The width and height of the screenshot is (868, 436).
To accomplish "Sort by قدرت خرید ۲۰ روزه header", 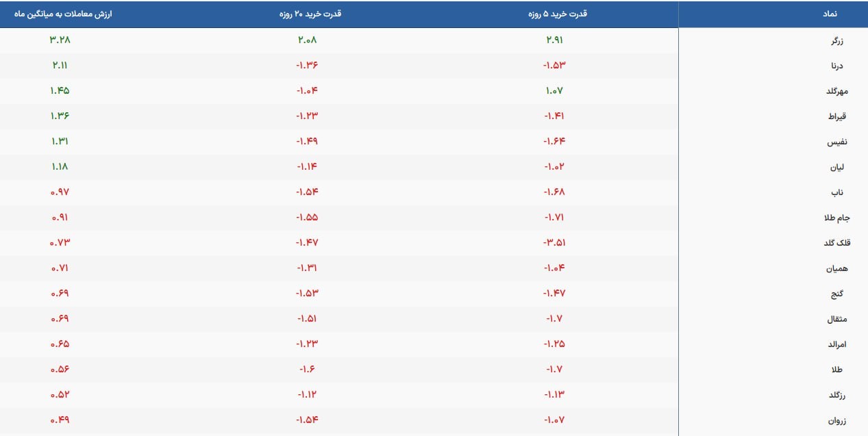I will point(306,14).
